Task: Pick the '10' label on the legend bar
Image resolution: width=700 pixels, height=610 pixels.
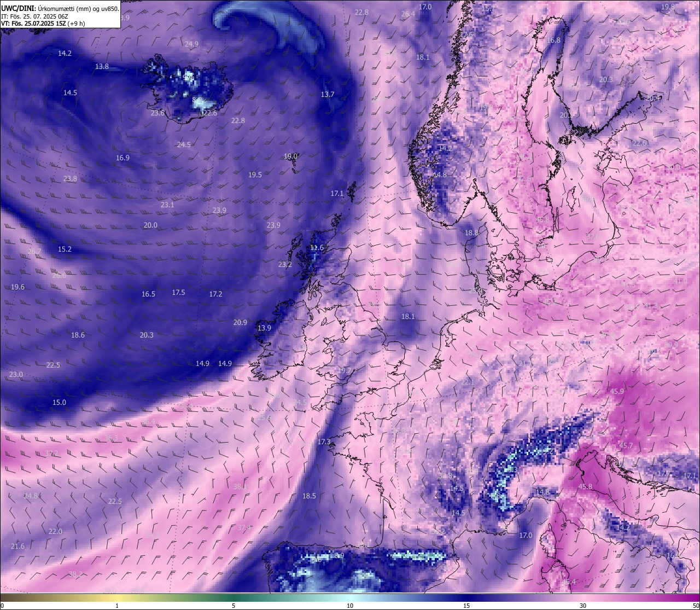Action: (x=350, y=606)
